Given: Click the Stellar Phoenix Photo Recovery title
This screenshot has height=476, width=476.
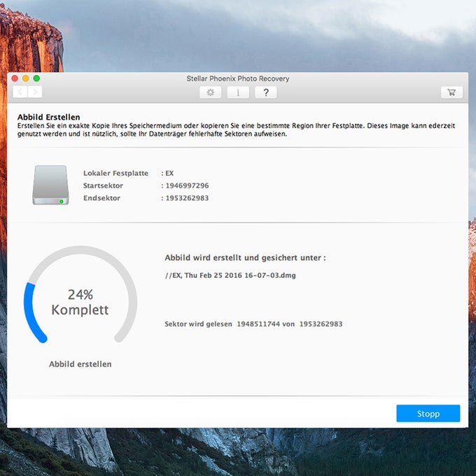Looking at the screenshot, I should tap(238, 78).
